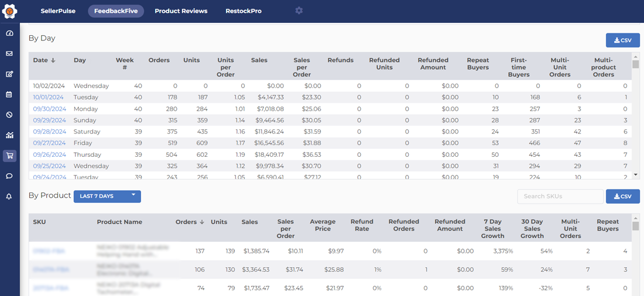Open the 09/27/2024 date link
644x296 pixels.
pos(49,143)
